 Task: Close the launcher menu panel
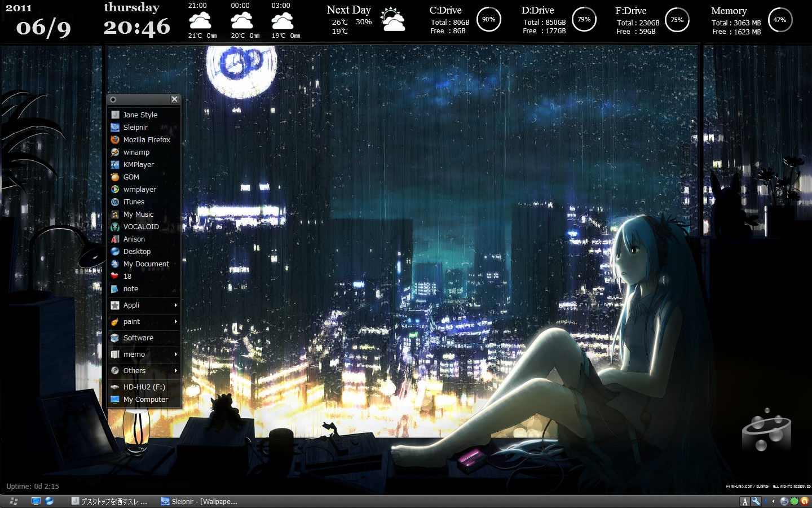coord(174,99)
